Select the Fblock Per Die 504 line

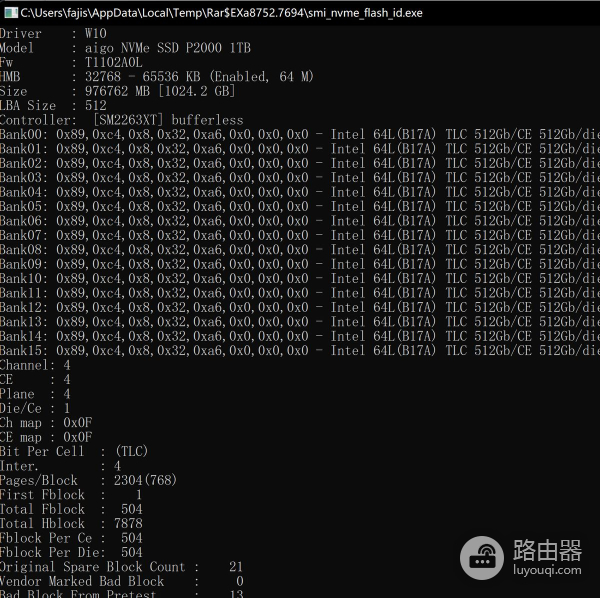71,552
